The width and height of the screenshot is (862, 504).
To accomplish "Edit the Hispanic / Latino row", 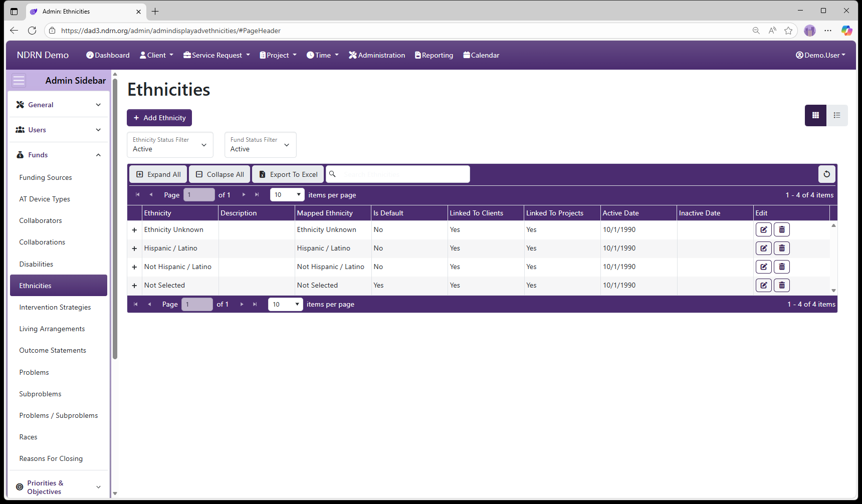I will click(x=763, y=248).
